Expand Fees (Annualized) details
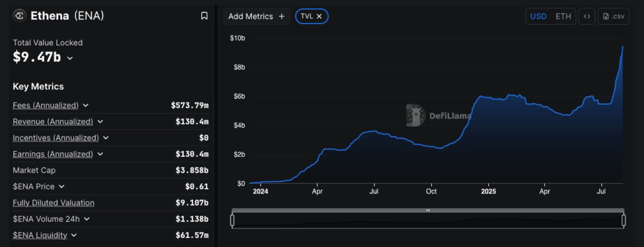This screenshot has height=247, width=644. click(85, 105)
